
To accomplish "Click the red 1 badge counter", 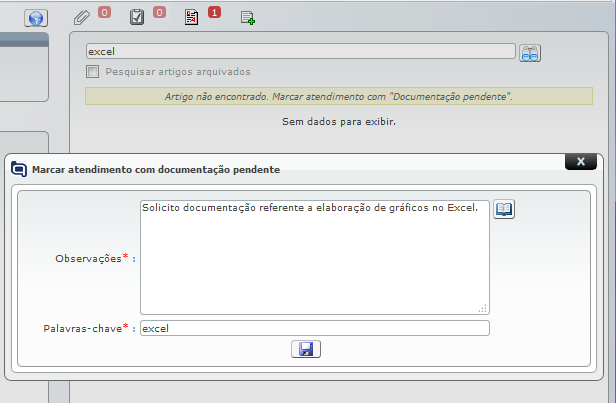I will pos(214,13).
